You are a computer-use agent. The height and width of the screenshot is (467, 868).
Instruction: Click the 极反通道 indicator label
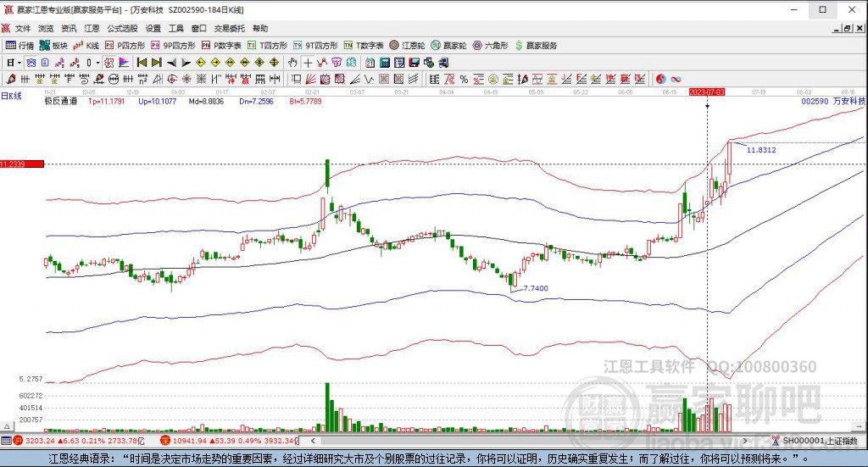(61, 101)
